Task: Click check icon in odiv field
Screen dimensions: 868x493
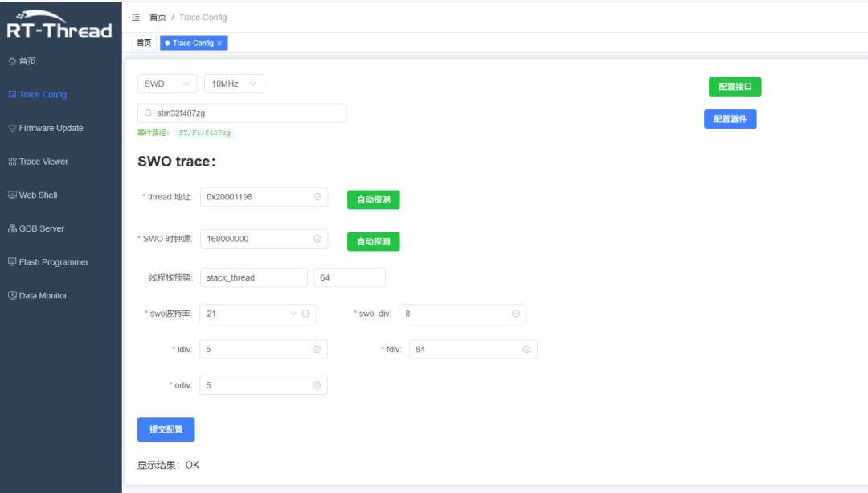Action: pos(317,385)
